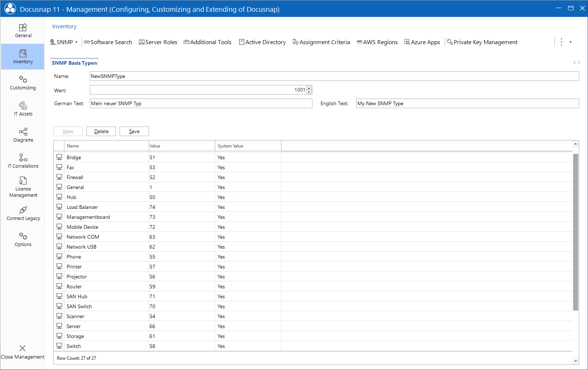Viewport: 588px width, 370px height.
Task: Select the Inventory sidebar icon
Action: tap(23, 54)
